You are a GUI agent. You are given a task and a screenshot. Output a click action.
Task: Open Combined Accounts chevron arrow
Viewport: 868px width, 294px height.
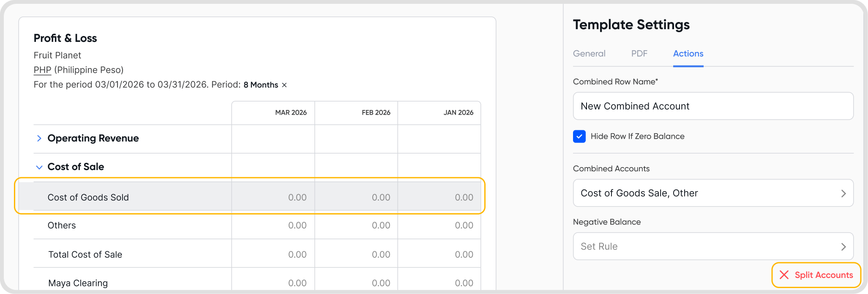tap(843, 193)
